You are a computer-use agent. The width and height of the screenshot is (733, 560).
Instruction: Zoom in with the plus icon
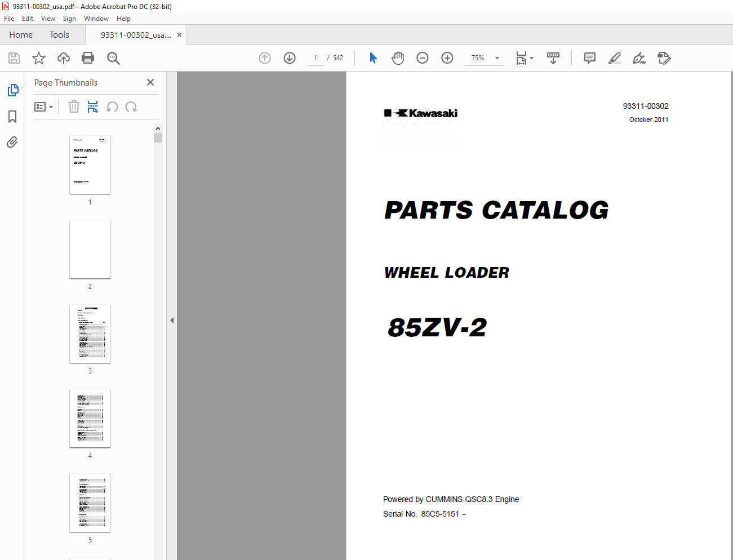point(447,58)
